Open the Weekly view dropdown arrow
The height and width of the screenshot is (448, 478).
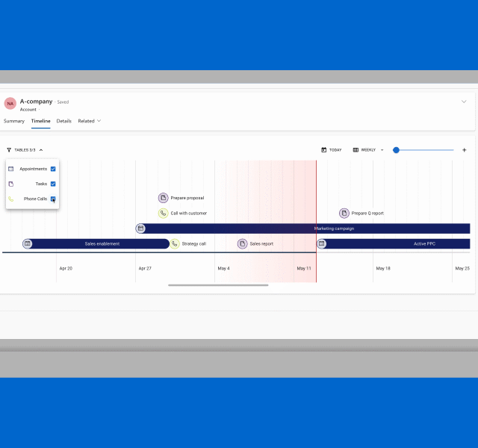(x=382, y=150)
